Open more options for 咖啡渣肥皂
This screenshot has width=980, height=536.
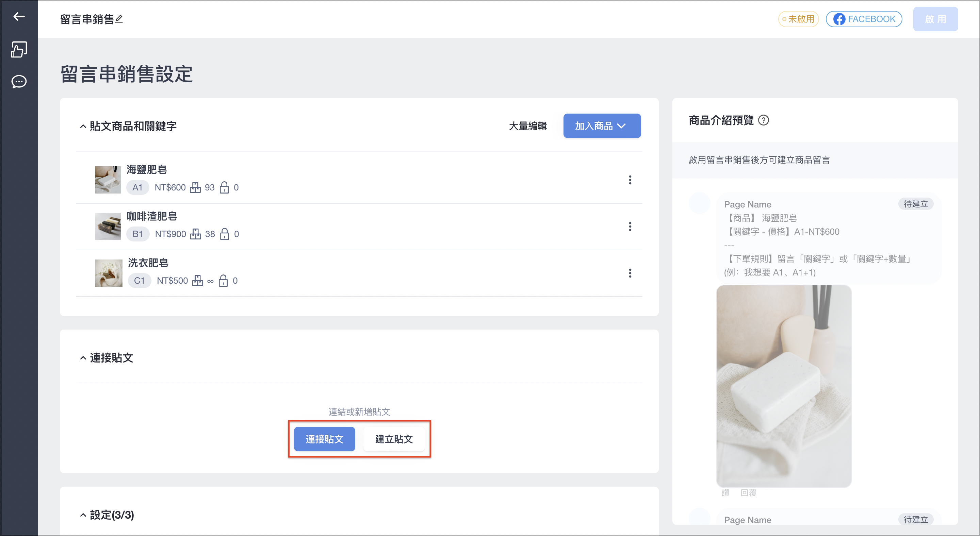click(630, 227)
